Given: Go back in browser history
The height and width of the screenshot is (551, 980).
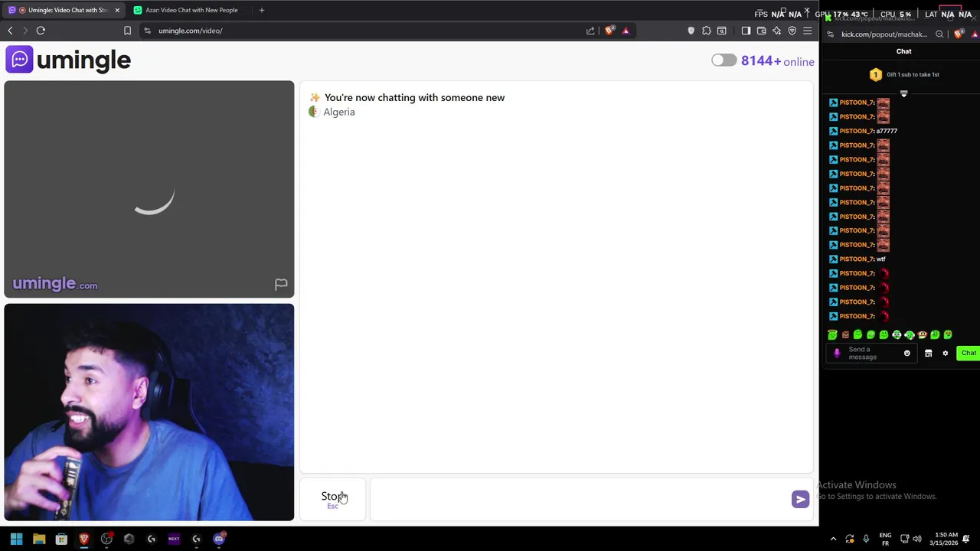Looking at the screenshot, I should [10, 31].
